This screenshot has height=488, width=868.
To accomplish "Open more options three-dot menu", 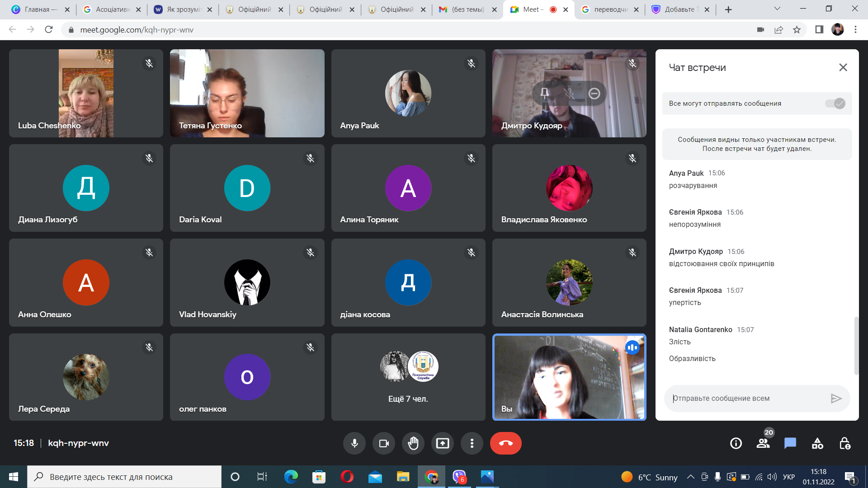I will 472,443.
